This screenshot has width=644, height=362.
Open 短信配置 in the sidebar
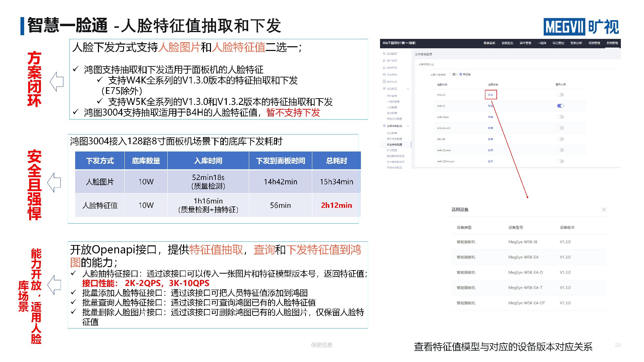pyautogui.click(x=392, y=133)
